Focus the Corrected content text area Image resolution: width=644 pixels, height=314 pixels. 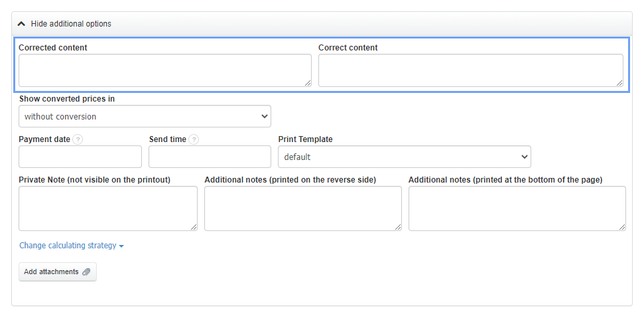[x=164, y=70]
